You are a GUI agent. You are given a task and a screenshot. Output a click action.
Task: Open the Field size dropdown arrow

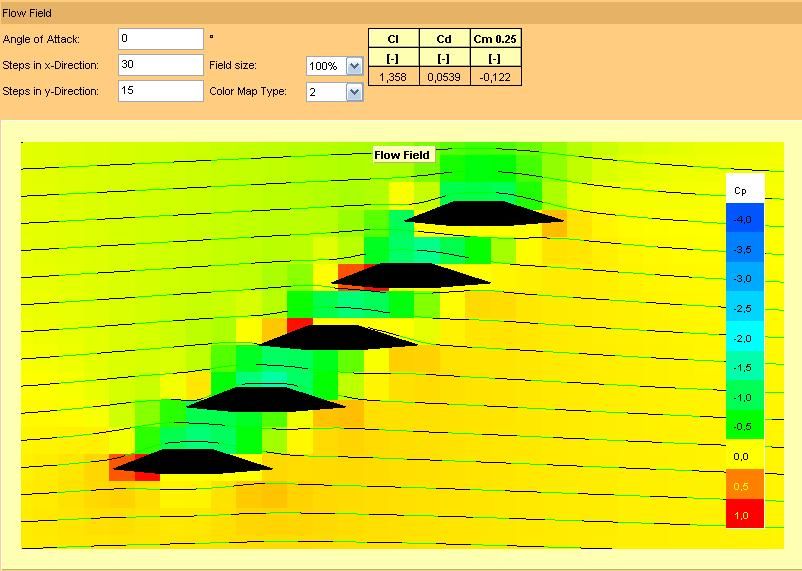tap(354, 66)
